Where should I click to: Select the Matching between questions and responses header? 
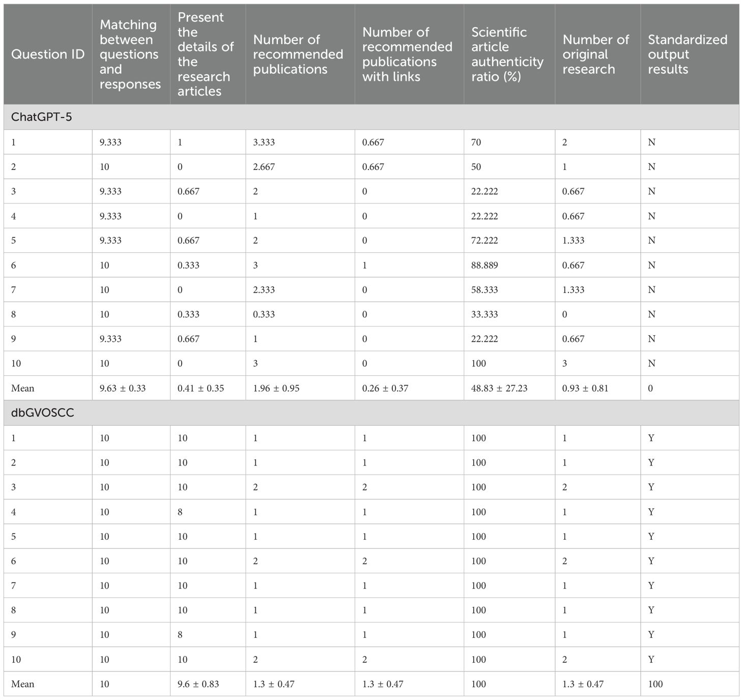[130, 54]
